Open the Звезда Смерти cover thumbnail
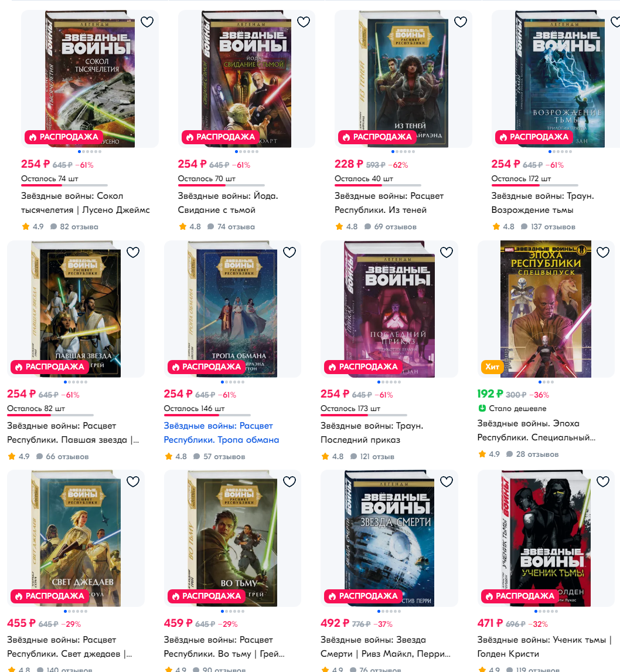 point(389,538)
